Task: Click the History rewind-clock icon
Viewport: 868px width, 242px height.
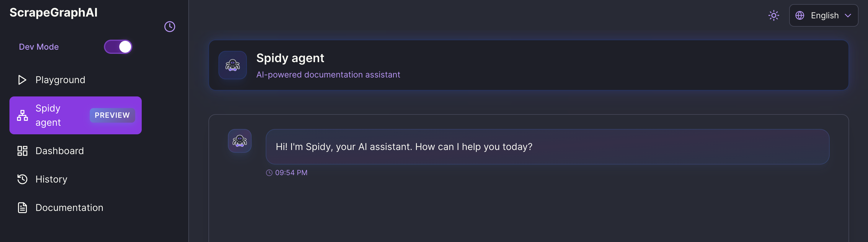Action: tap(22, 179)
